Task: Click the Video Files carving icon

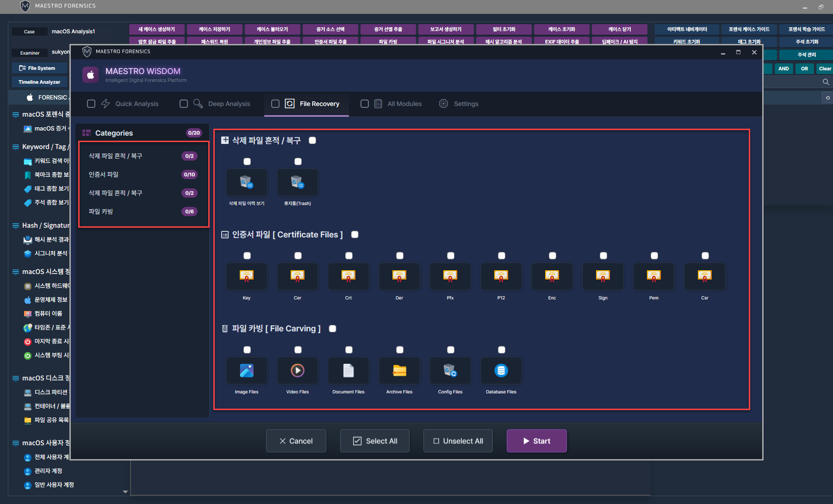Action: [298, 370]
